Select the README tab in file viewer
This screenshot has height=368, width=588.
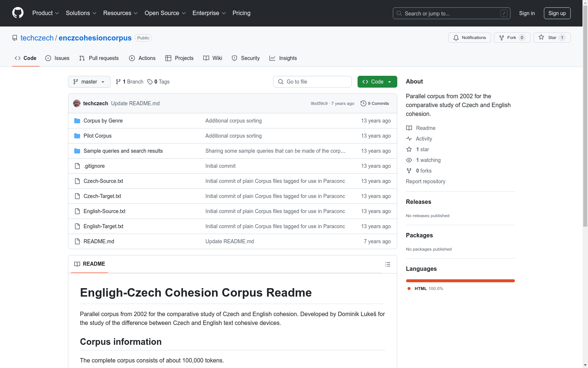coord(90,264)
